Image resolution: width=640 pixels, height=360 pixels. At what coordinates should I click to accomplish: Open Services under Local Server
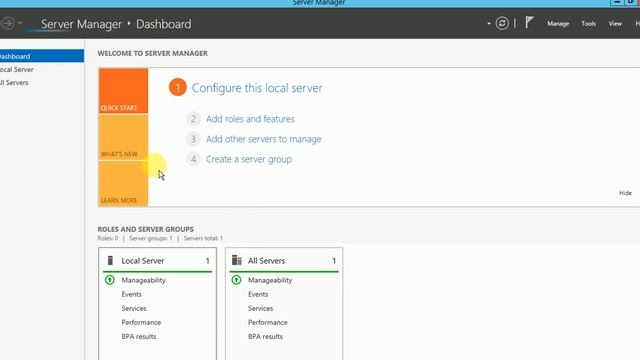tap(134, 308)
